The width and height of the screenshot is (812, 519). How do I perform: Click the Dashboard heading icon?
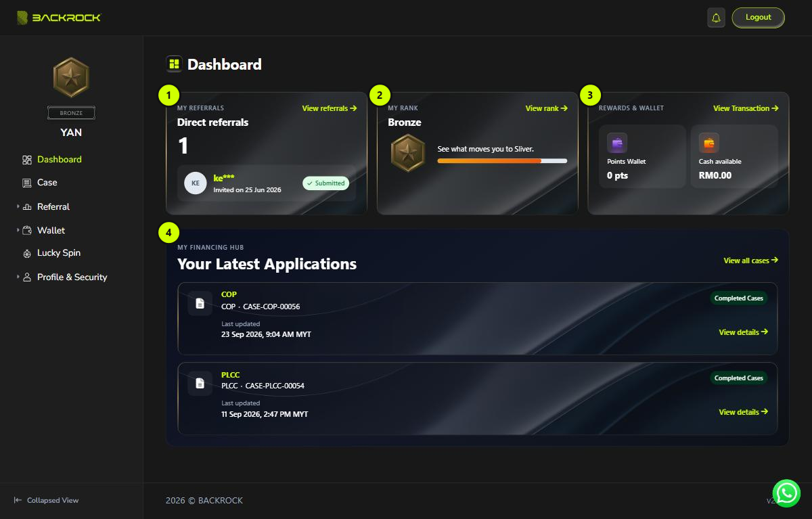pos(174,64)
